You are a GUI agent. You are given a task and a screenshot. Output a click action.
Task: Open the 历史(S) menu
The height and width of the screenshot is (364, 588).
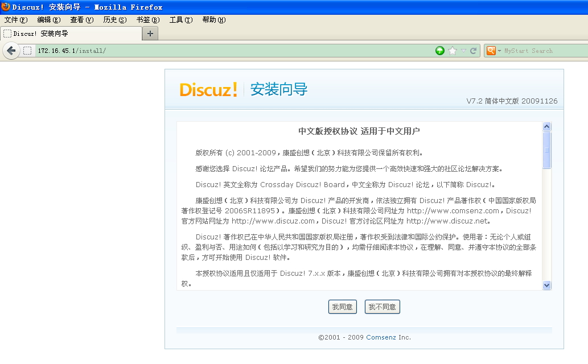[x=115, y=20]
